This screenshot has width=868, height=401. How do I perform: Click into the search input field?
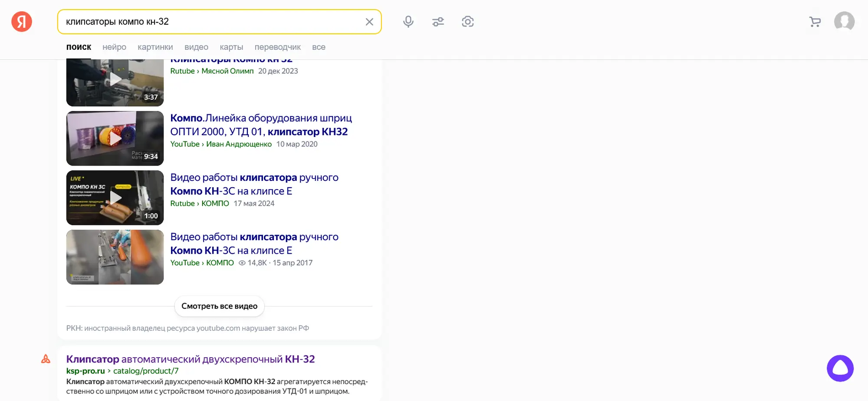pyautogui.click(x=208, y=22)
